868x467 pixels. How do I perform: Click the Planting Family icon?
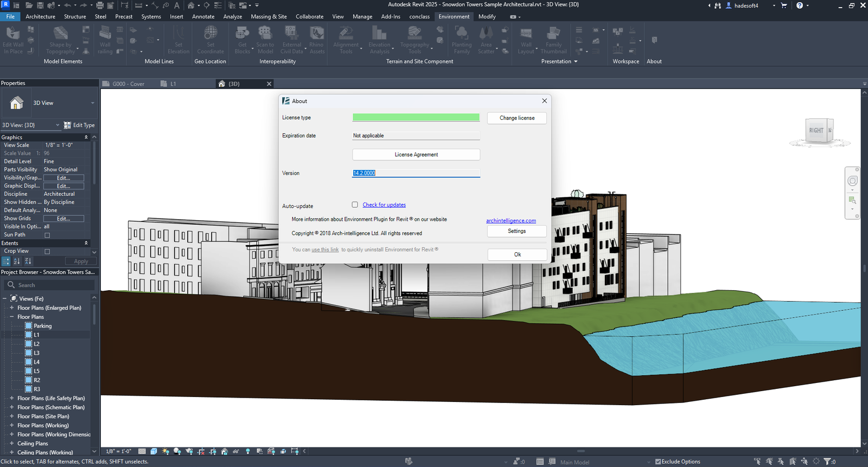click(462, 33)
